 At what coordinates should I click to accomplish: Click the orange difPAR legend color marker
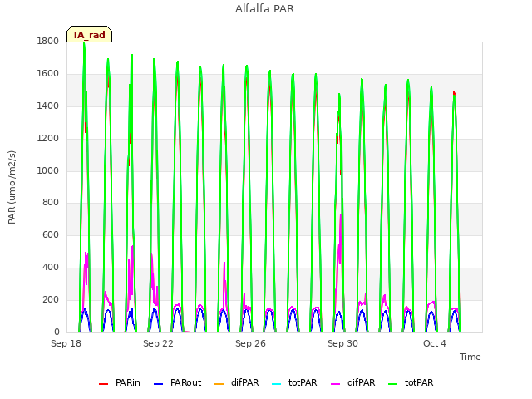(219, 384)
